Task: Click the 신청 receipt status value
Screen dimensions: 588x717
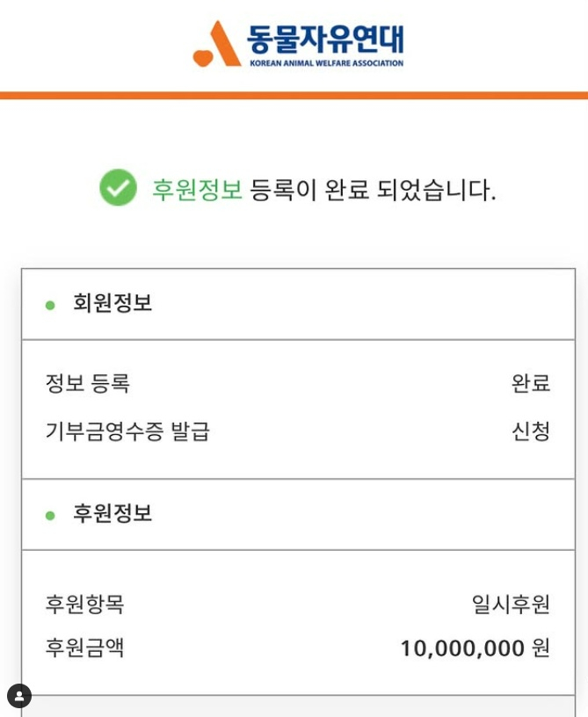Action: (530, 431)
